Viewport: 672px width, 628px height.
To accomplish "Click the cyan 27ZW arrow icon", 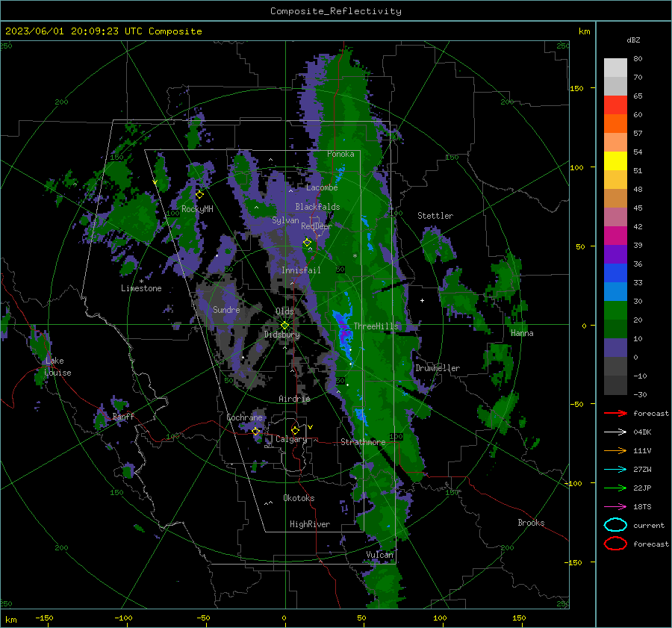I will point(615,470).
